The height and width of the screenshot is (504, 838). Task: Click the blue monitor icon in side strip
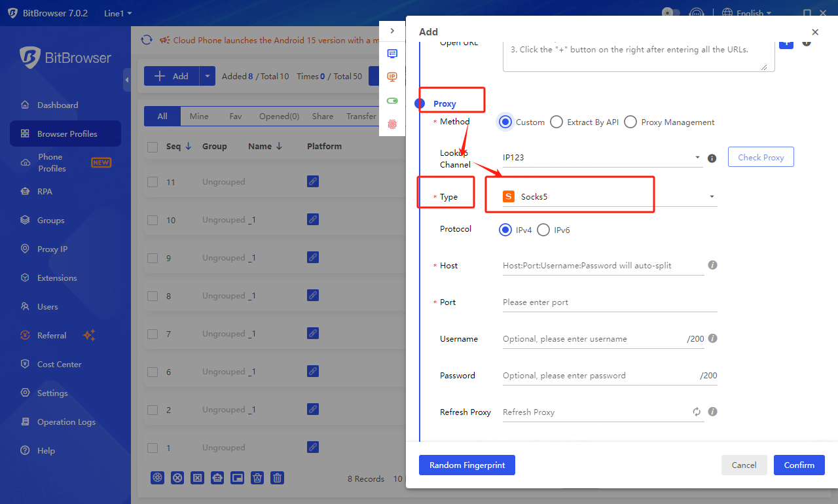pos(392,54)
